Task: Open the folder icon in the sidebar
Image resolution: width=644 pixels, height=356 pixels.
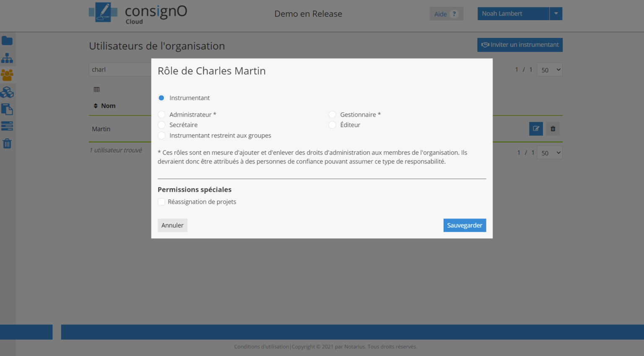Action: click(x=7, y=41)
